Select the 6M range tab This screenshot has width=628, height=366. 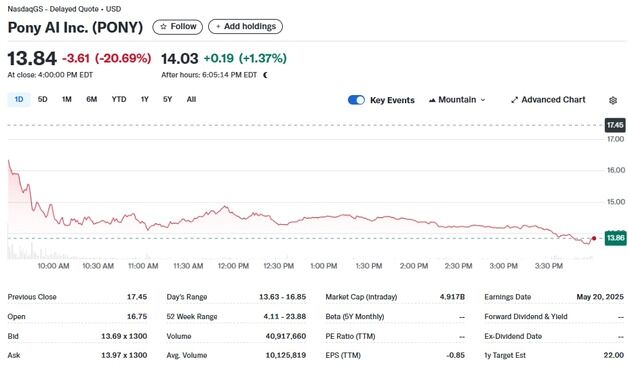pos(91,99)
